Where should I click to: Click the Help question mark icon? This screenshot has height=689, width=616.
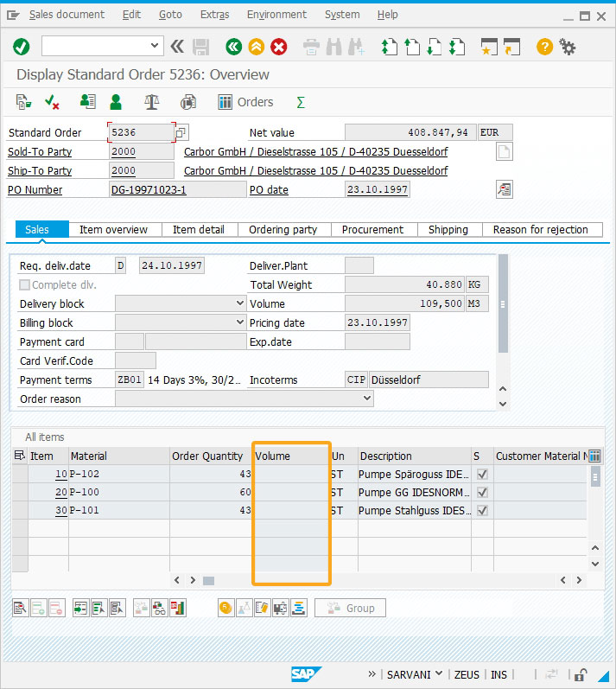pos(544,47)
